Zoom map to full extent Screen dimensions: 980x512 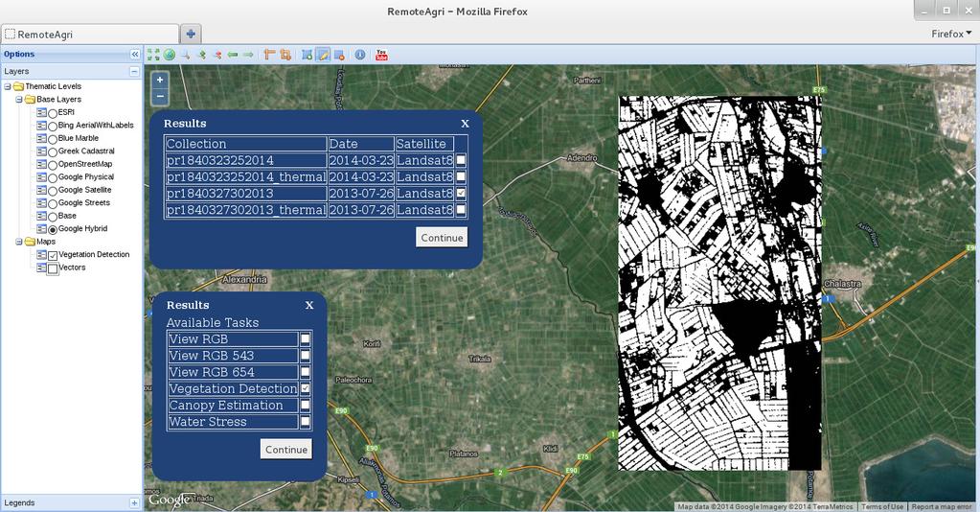point(153,55)
